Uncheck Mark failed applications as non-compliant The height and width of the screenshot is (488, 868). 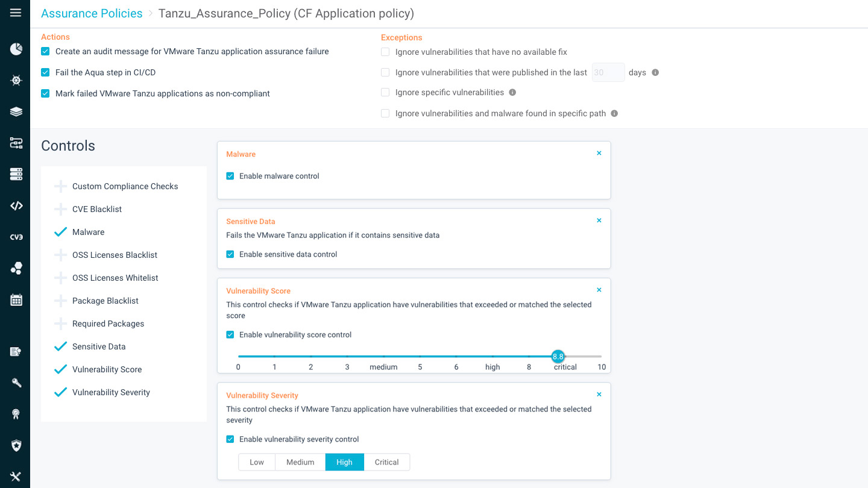click(45, 93)
